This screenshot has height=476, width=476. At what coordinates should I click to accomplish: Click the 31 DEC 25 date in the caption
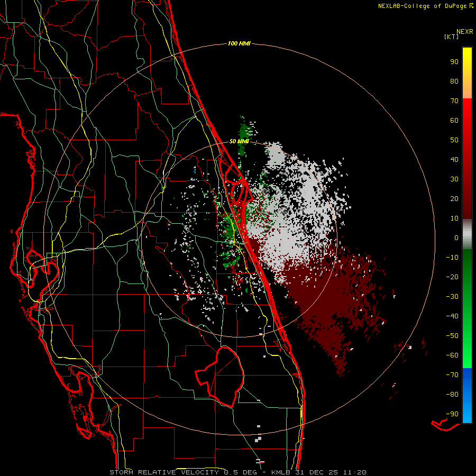click(x=316, y=472)
